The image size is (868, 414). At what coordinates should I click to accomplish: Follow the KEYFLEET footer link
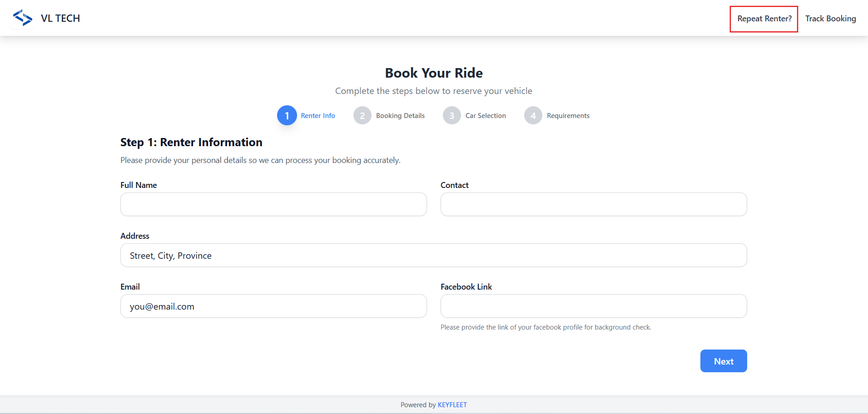click(452, 405)
